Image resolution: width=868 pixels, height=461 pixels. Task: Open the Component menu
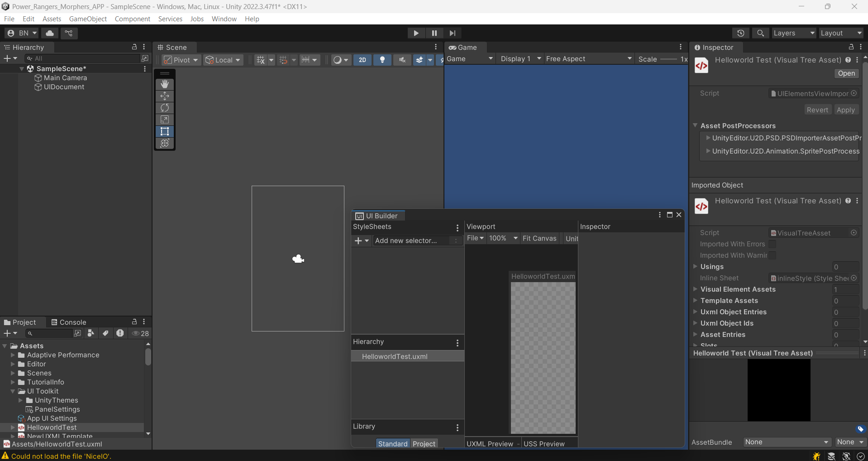(132, 19)
